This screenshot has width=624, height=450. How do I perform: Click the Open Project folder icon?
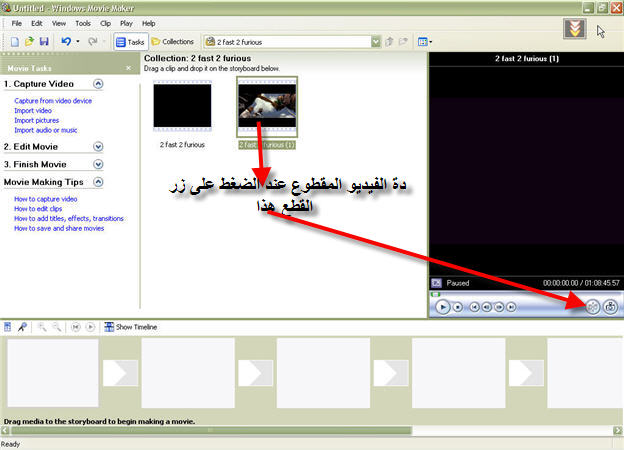coord(29,42)
